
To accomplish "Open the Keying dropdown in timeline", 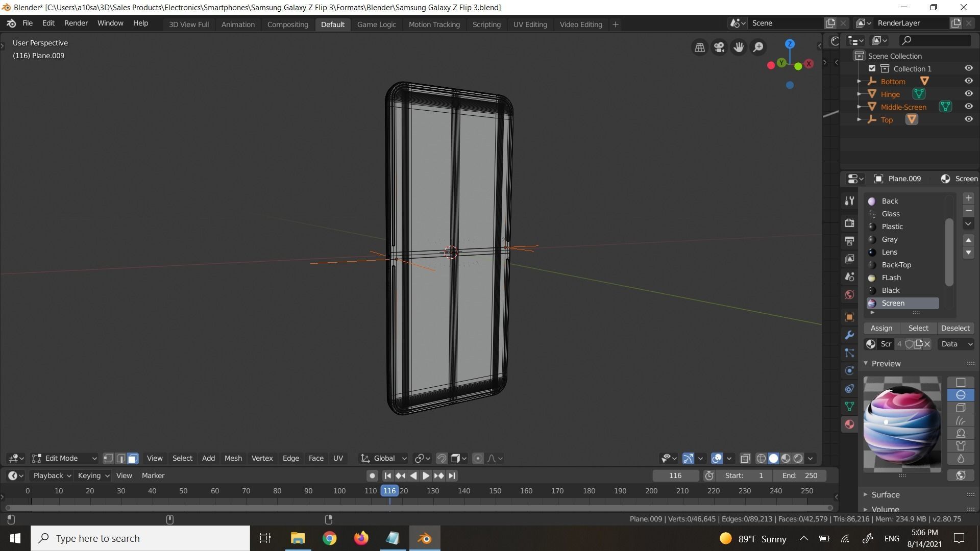I will coord(93,475).
